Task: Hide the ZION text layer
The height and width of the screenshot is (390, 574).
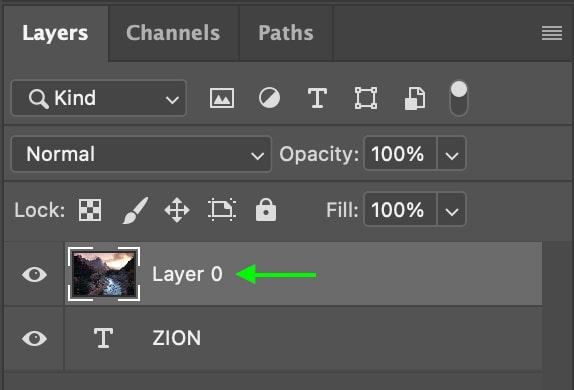Action: [x=34, y=338]
